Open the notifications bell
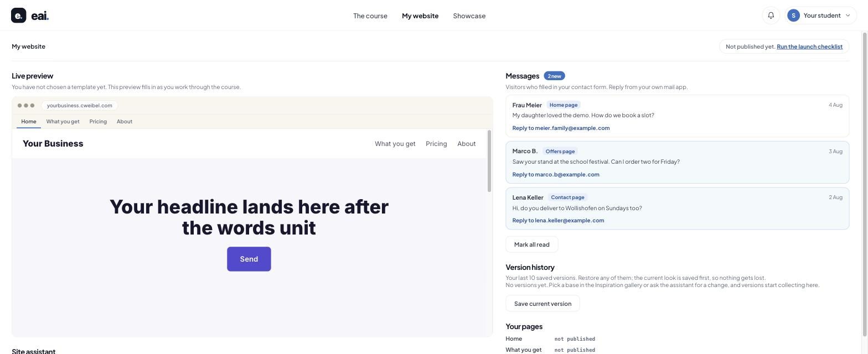The height and width of the screenshot is (354, 868). click(771, 15)
